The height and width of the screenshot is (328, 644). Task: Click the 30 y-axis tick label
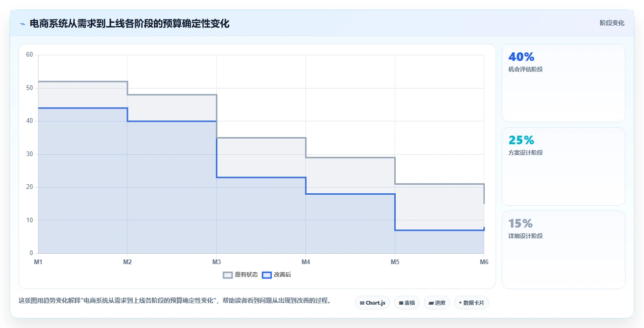coord(29,154)
